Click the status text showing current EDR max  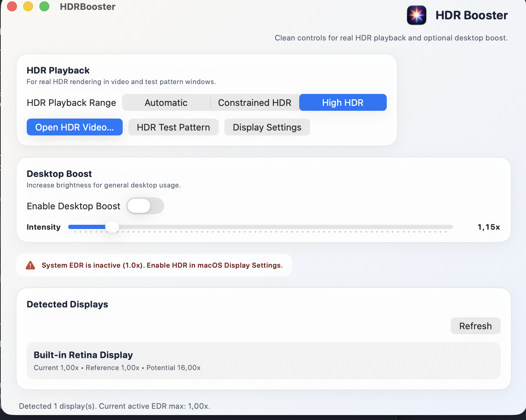(x=114, y=406)
